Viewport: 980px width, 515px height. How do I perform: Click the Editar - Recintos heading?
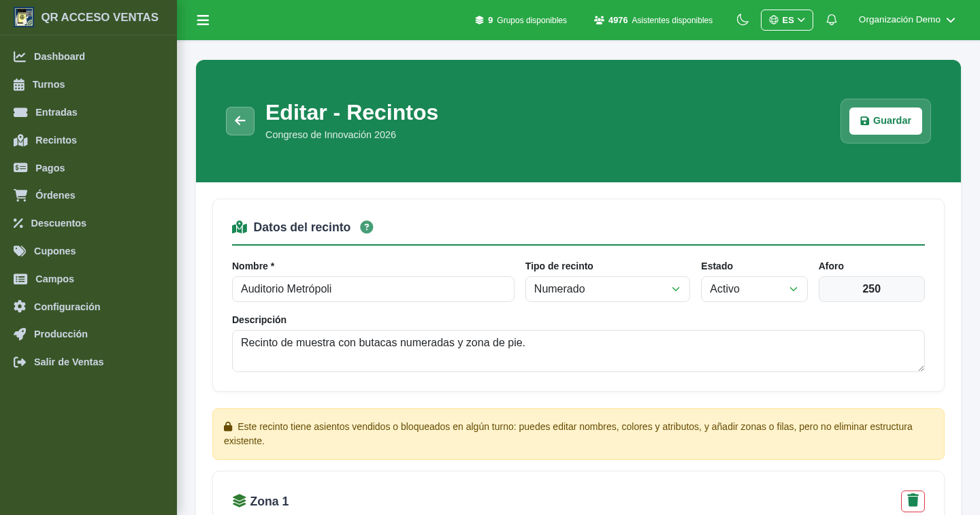[x=352, y=112]
